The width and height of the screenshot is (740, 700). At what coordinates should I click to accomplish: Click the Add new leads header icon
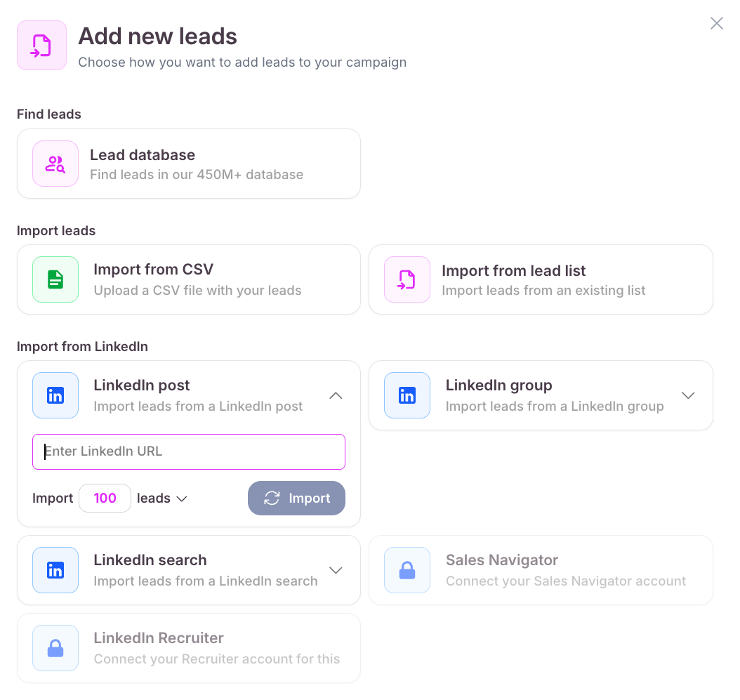(41, 46)
